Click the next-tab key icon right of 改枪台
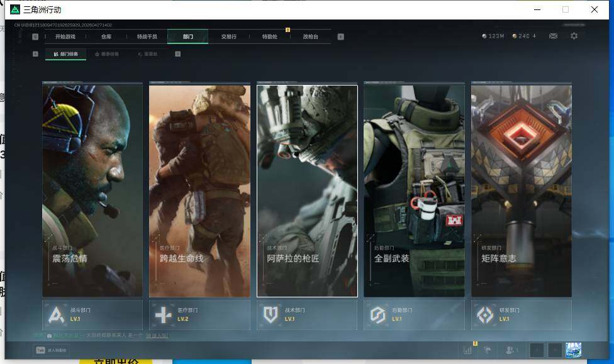Viewport: 614px width, 364px height. [x=341, y=37]
